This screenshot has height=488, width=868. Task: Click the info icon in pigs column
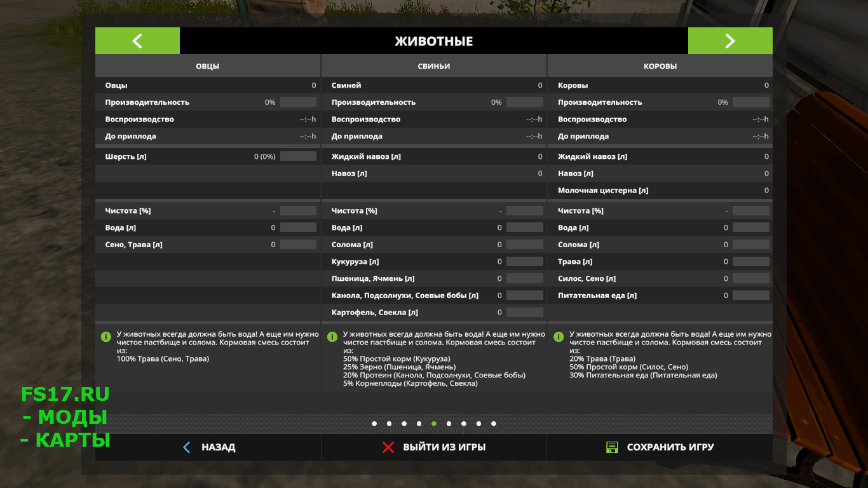tap(332, 336)
